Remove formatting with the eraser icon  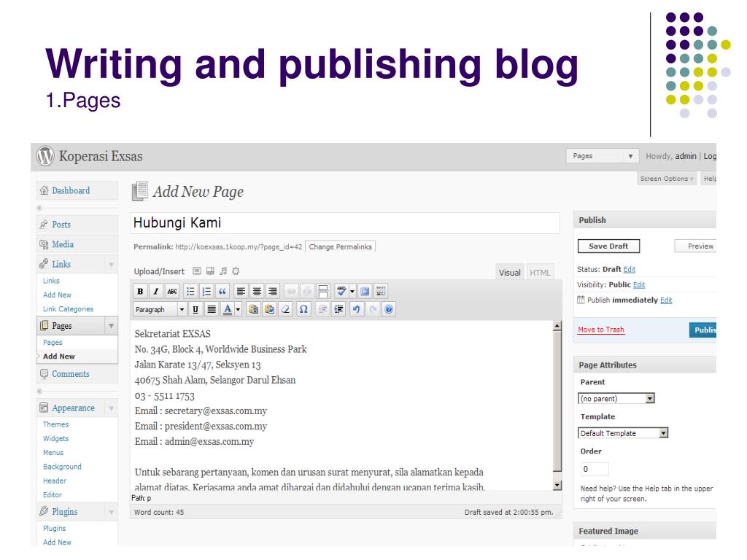pyautogui.click(x=285, y=309)
